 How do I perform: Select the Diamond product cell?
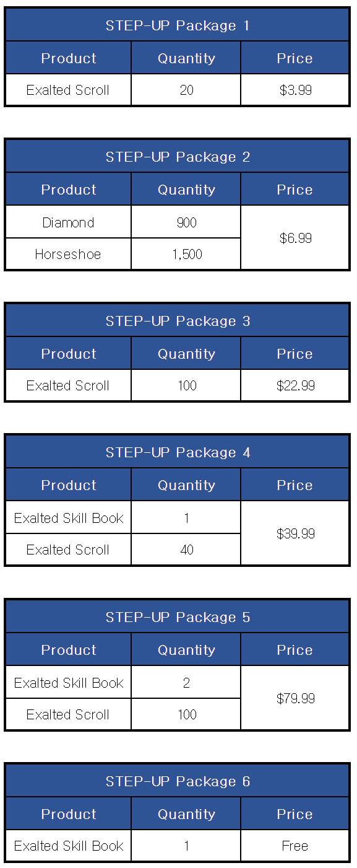(69, 222)
